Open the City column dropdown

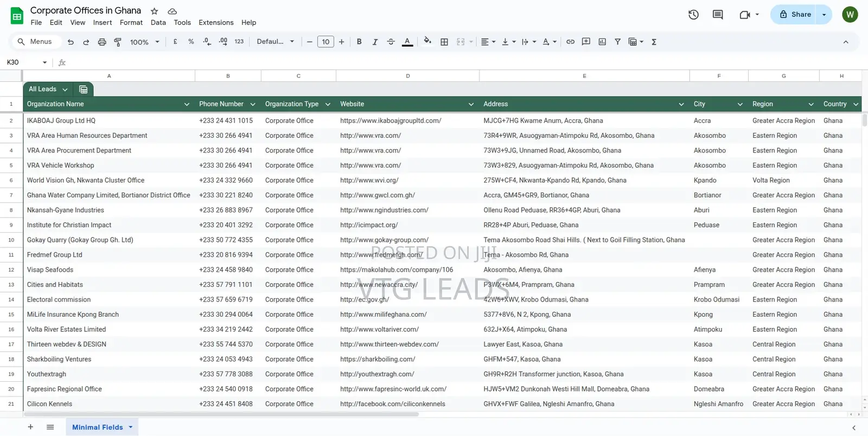click(740, 104)
